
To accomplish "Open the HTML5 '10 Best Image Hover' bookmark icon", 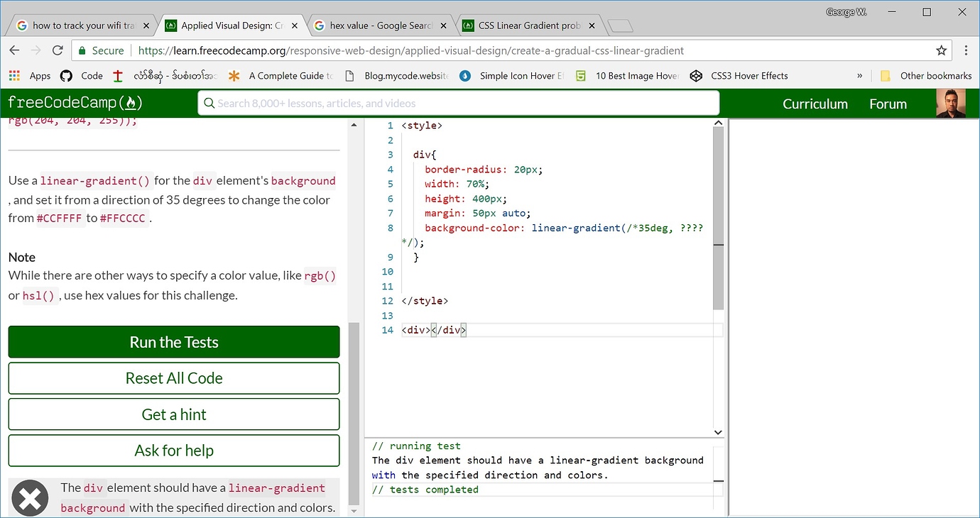I will [x=580, y=76].
